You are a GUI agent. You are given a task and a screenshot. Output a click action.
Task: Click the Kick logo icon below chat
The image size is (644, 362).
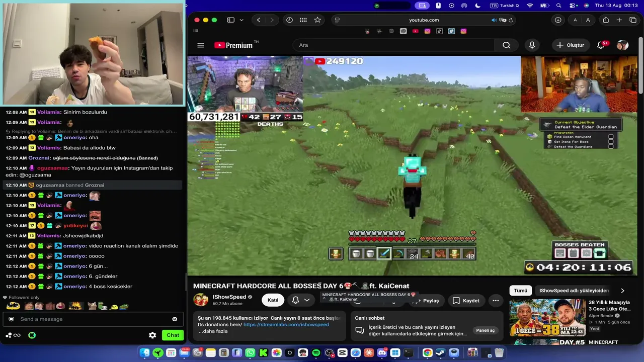32,335
